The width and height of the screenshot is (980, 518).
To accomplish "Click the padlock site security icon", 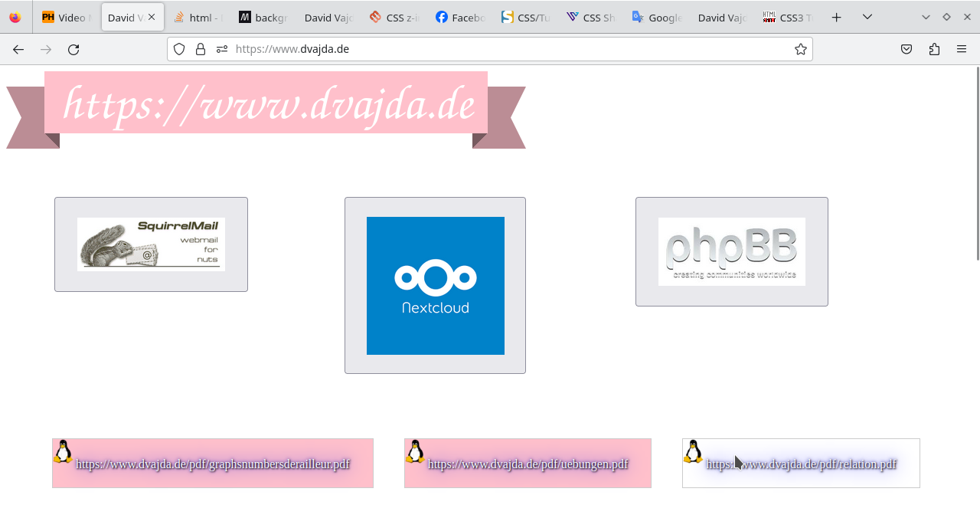I will (x=201, y=49).
